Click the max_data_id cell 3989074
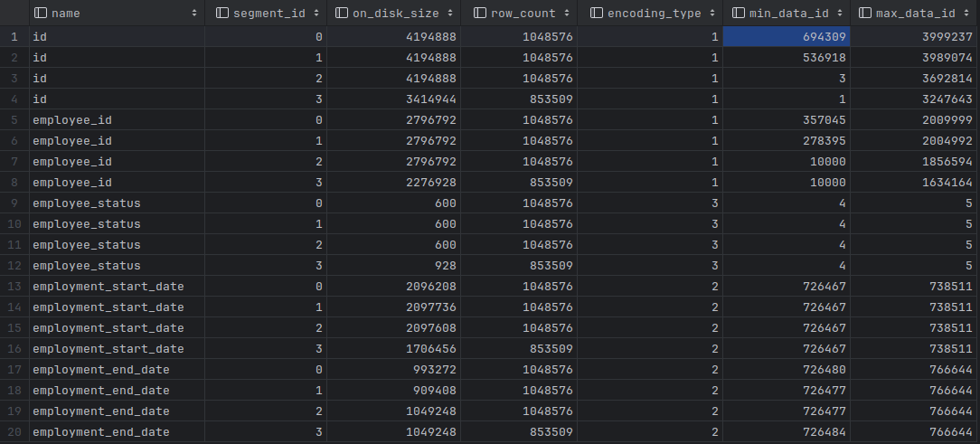This screenshot has height=444, width=980. pyautogui.click(x=915, y=58)
